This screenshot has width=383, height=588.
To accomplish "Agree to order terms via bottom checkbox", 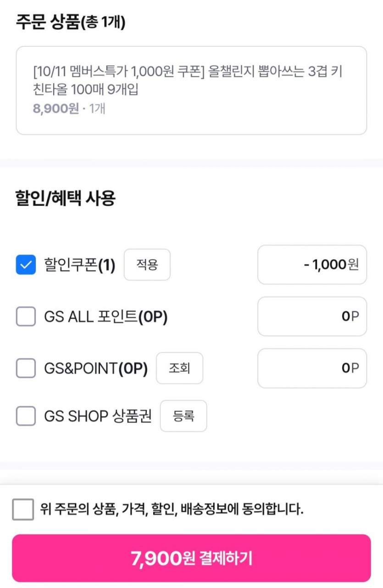I will click(23, 509).
